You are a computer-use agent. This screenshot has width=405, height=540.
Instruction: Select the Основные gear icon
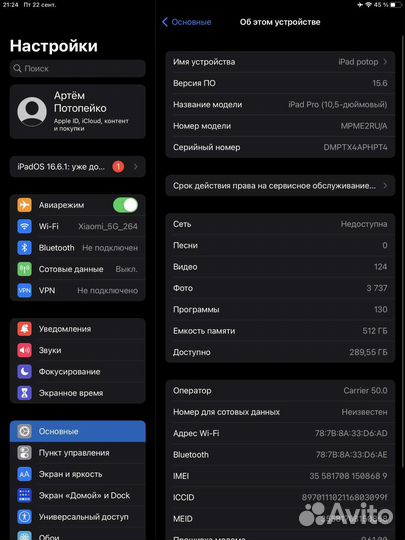[x=24, y=432]
